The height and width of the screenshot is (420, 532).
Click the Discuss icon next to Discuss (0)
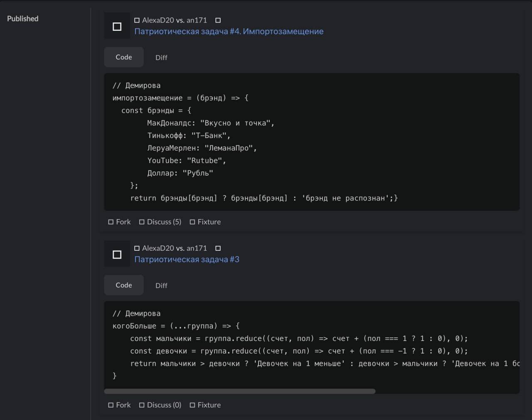tap(142, 405)
